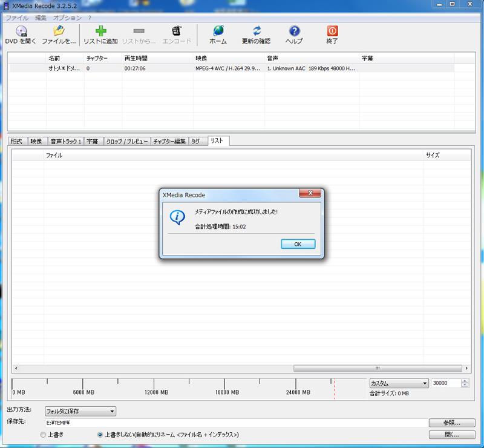This screenshot has width=484, height=448.
Task: Switch to the 音声トラック 1 tab
Action: click(x=66, y=141)
